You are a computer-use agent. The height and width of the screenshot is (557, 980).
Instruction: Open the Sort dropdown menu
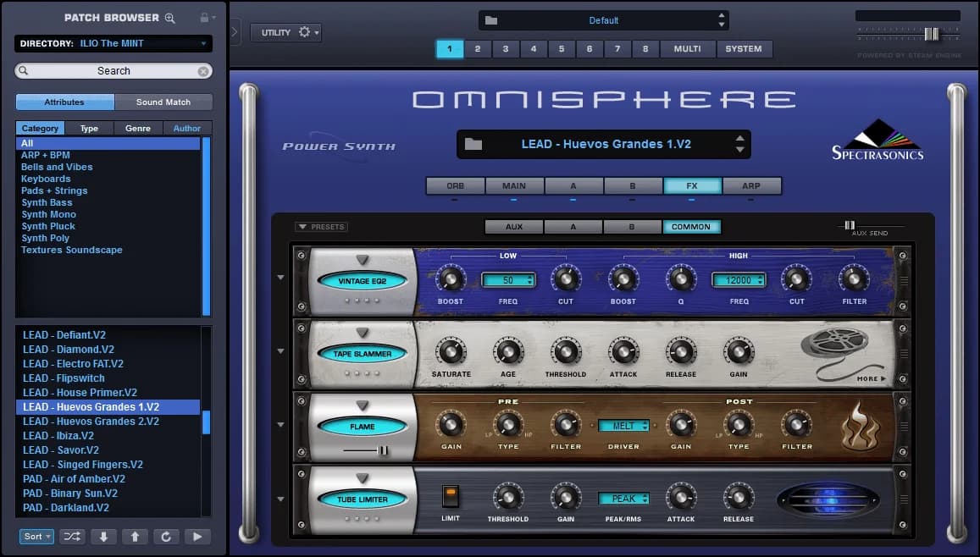(x=36, y=536)
